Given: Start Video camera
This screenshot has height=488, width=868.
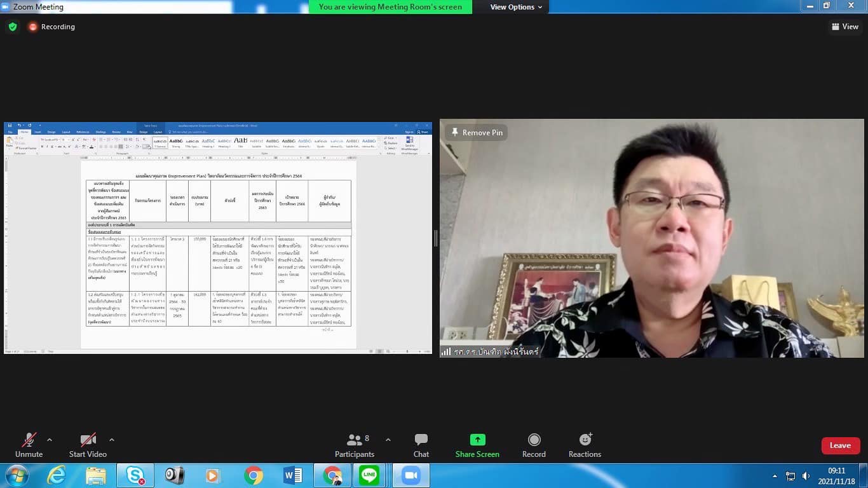Looking at the screenshot, I should pyautogui.click(x=88, y=444).
